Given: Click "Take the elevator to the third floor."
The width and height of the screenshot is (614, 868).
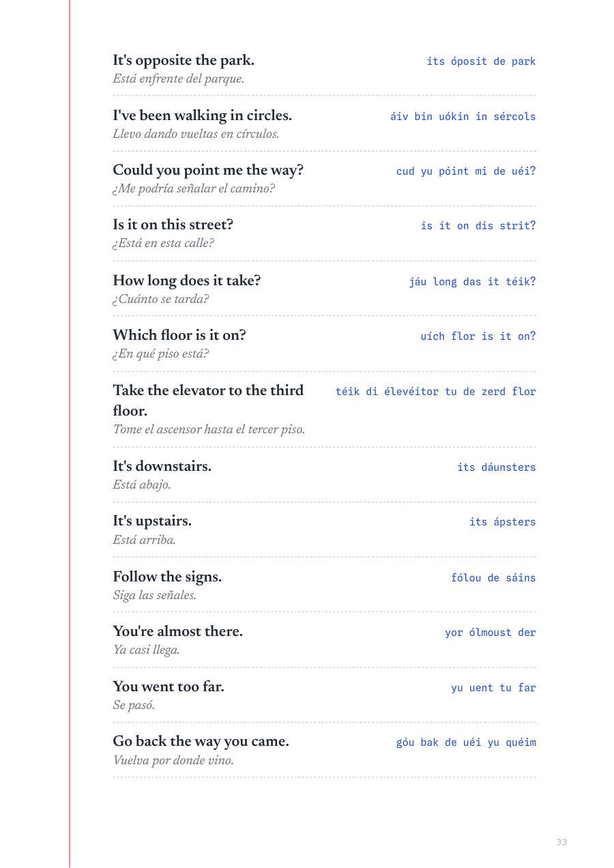Looking at the screenshot, I should [208, 401].
